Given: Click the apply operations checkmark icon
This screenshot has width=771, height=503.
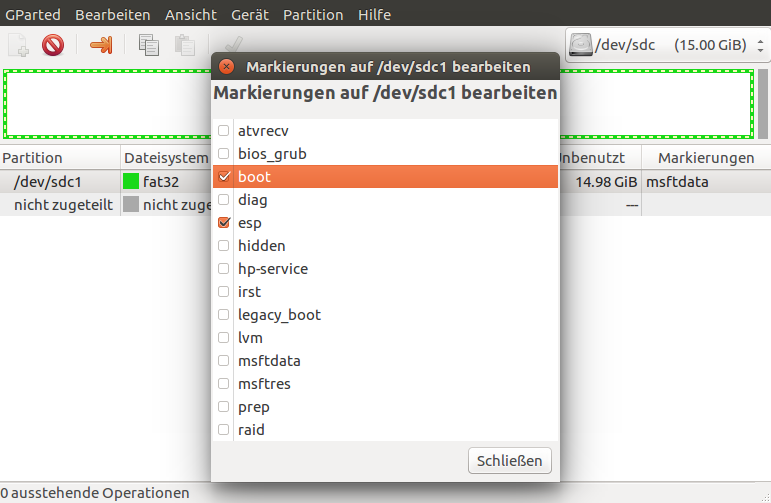Looking at the screenshot, I should [234, 45].
